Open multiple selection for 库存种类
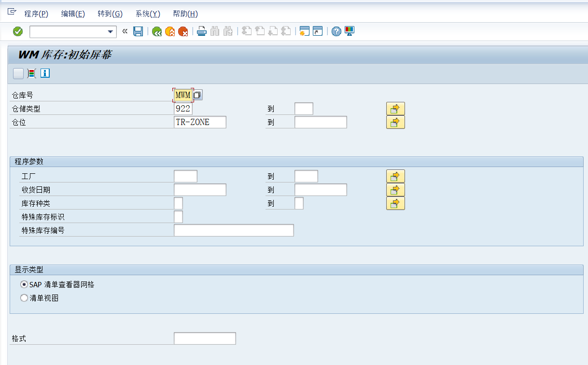The height and width of the screenshot is (365, 588). (395, 203)
